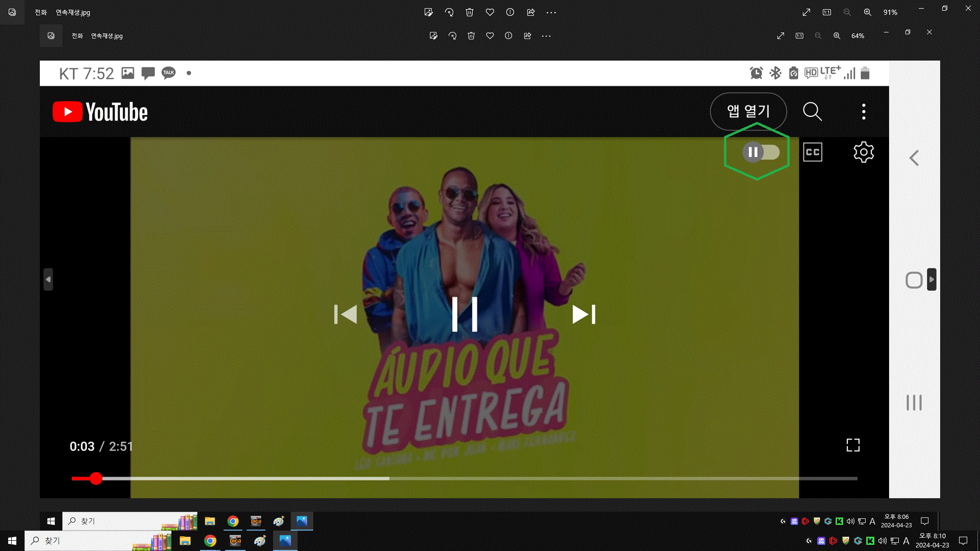
Task: Tap the '앱 열기' open app button
Action: 748,111
